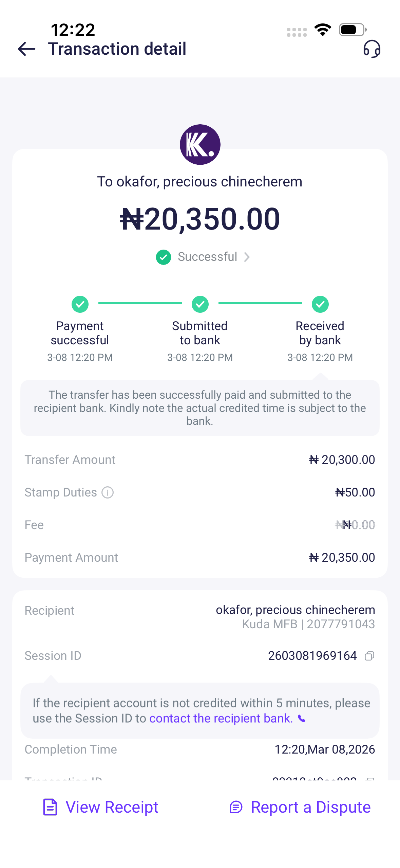400x868 pixels.
Task: Tap the green progress line between steps
Action: coord(140,303)
